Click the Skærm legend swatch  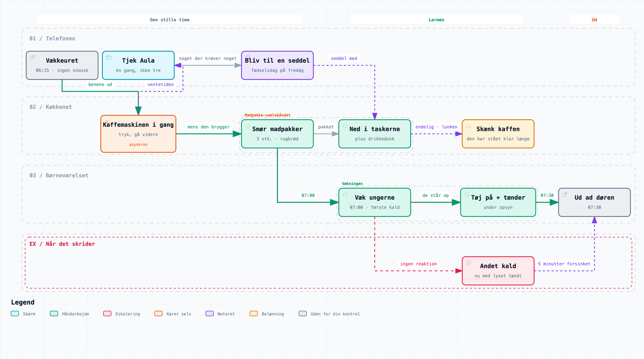(15, 314)
